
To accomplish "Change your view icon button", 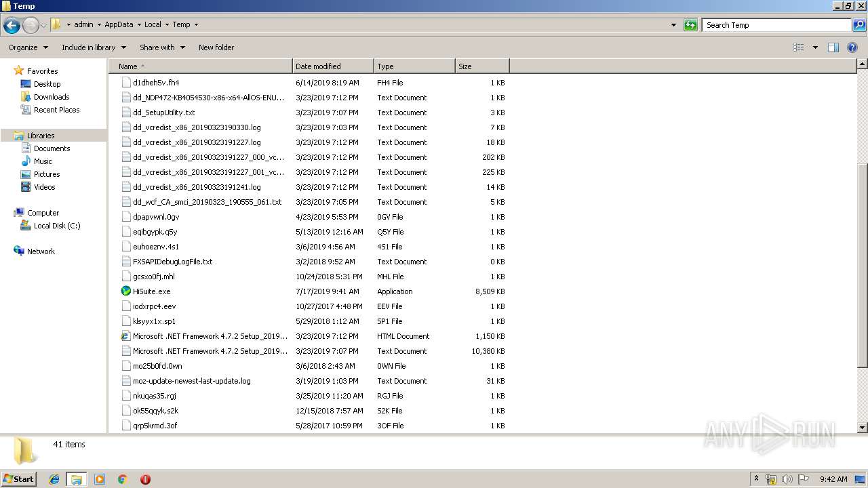I will [799, 47].
